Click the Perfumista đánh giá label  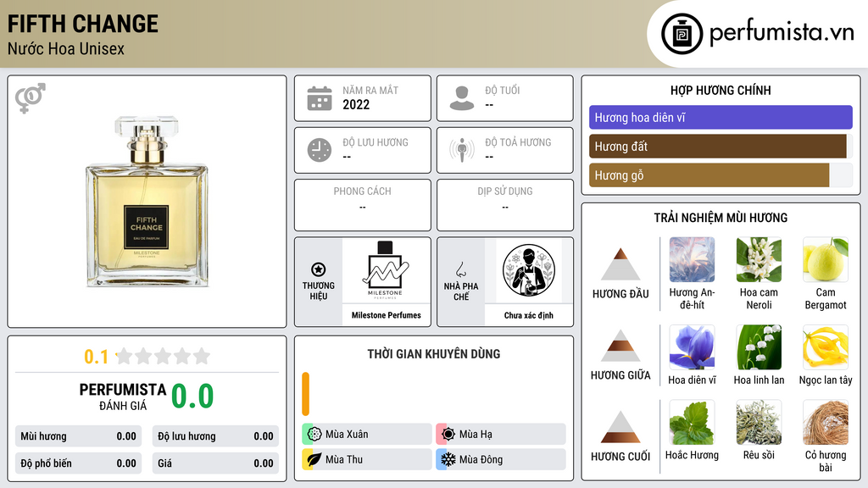pyautogui.click(x=123, y=396)
